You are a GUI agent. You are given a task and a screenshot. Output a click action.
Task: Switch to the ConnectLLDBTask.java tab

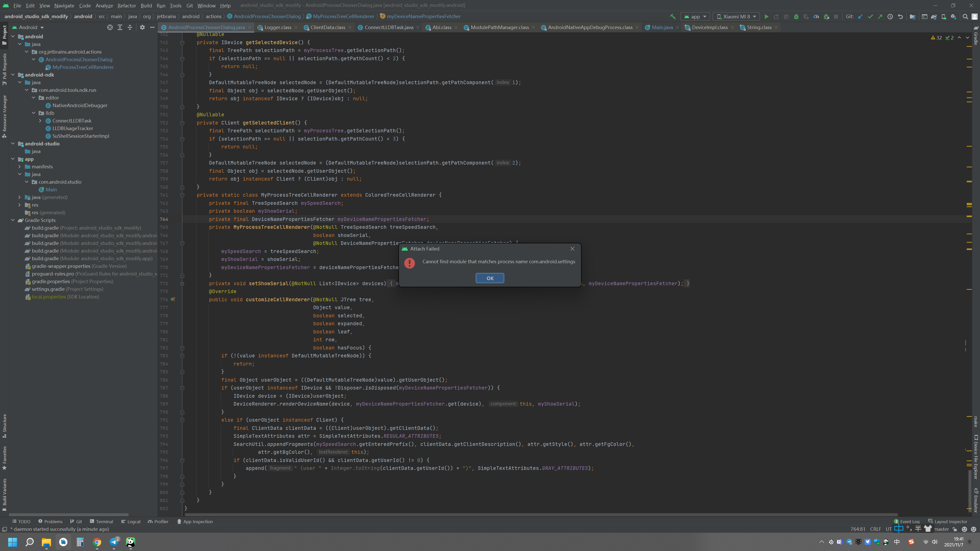point(388,27)
